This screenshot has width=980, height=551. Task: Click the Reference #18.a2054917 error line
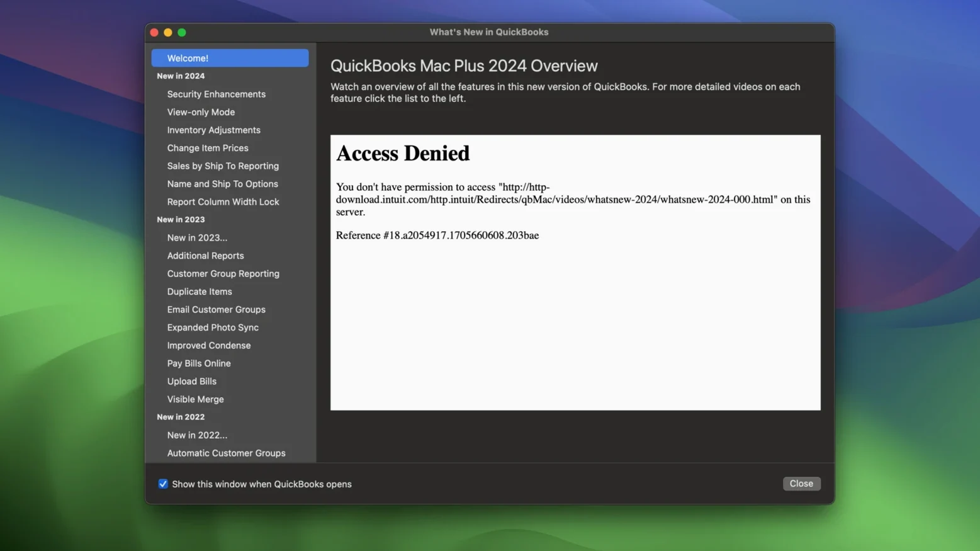[437, 235]
